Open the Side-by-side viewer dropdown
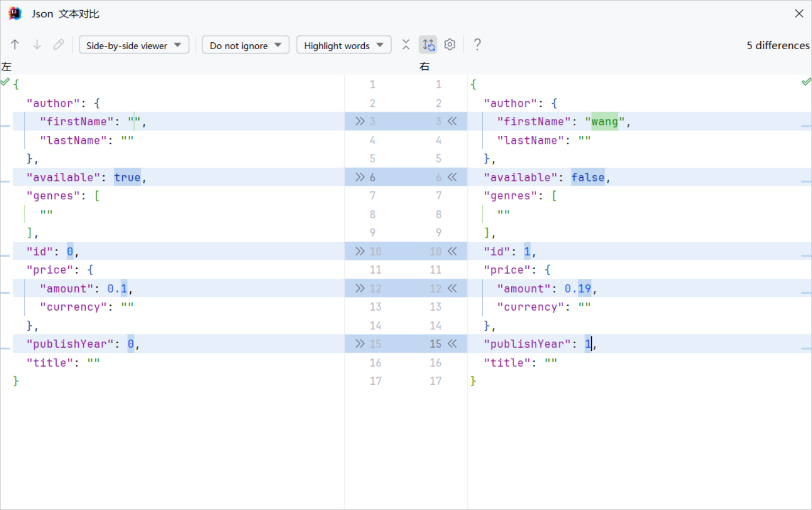Viewport: 812px width, 510px height. (x=133, y=45)
